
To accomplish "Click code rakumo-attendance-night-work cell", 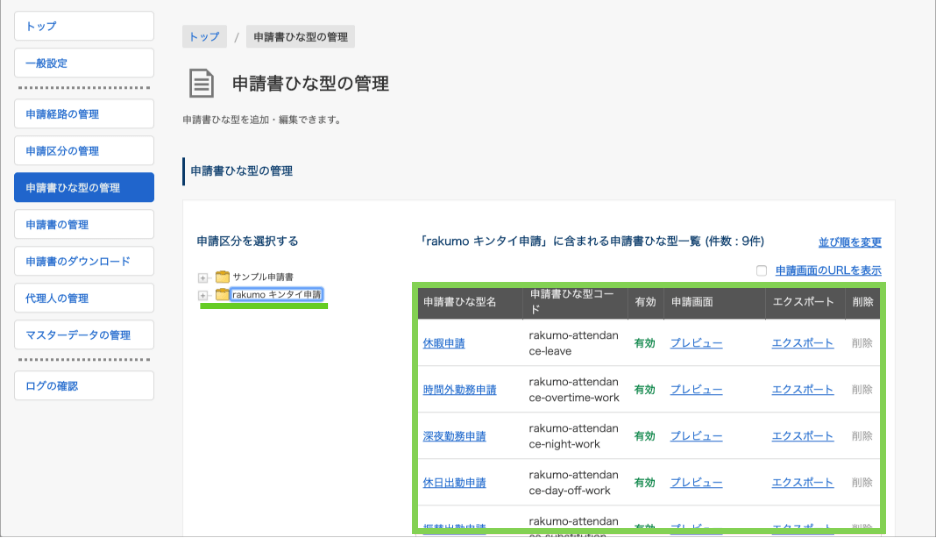I will pos(574,436).
